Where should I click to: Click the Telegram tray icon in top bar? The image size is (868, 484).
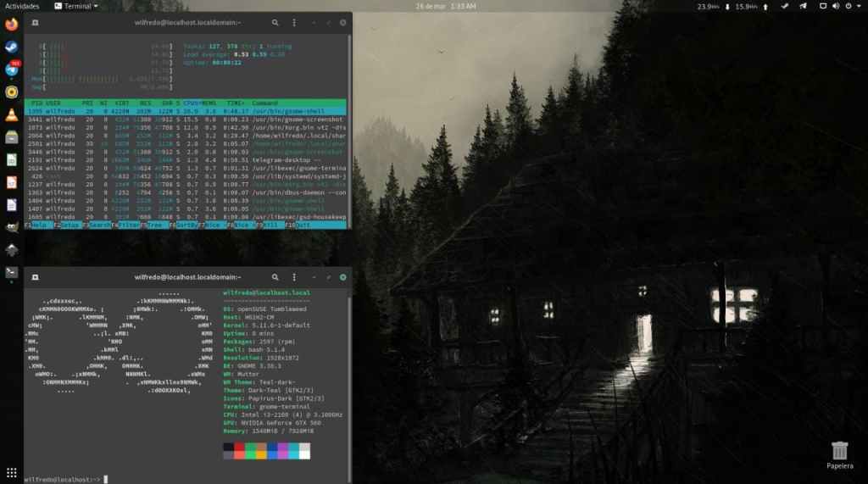(783, 6)
